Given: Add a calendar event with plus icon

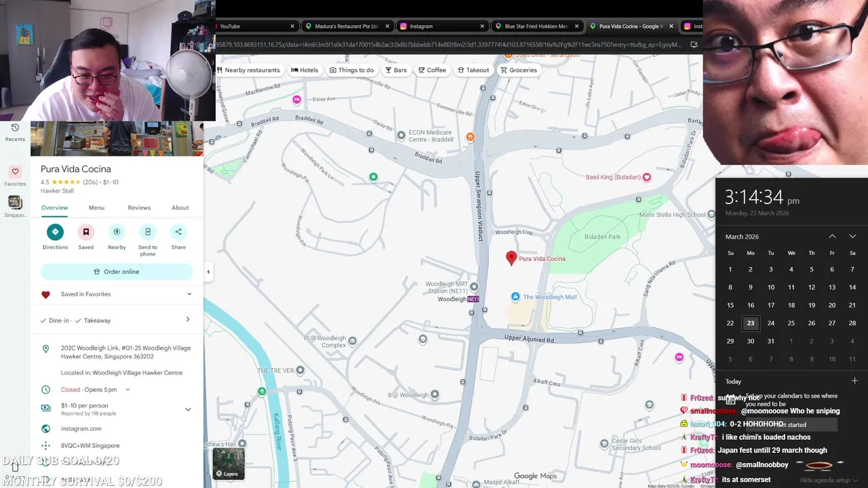Looking at the screenshot, I should pyautogui.click(x=854, y=381).
